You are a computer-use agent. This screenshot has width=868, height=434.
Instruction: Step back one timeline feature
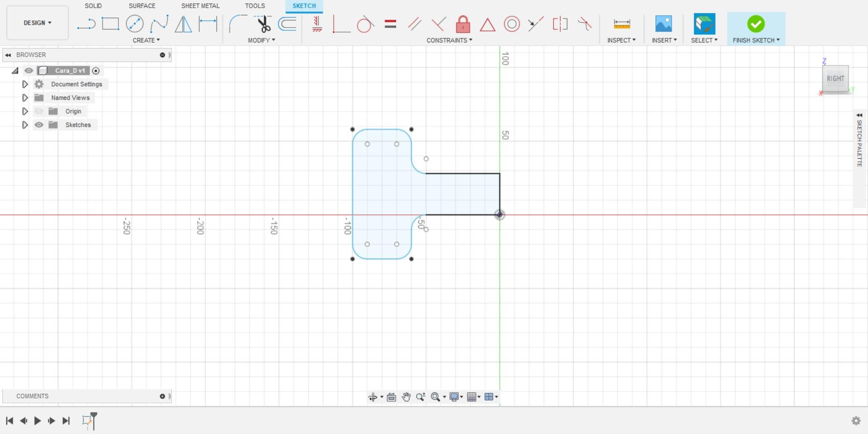click(x=24, y=421)
